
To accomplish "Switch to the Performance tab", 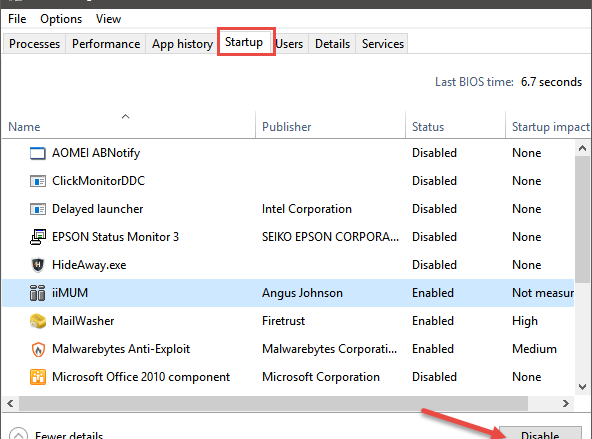I will [106, 44].
